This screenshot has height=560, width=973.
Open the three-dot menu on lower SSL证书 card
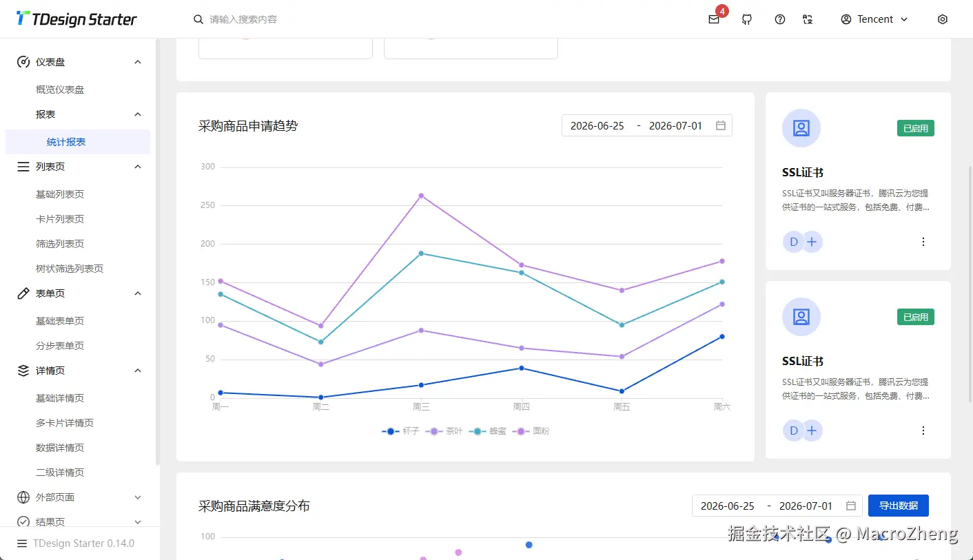pyautogui.click(x=923, y=431)
